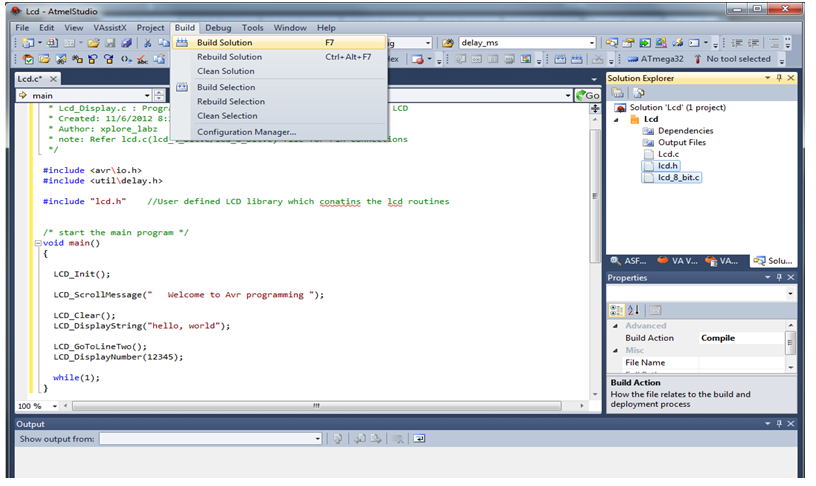
Task: Click the editor vertical scrollbar thumb
Action: tap(595, 196)
